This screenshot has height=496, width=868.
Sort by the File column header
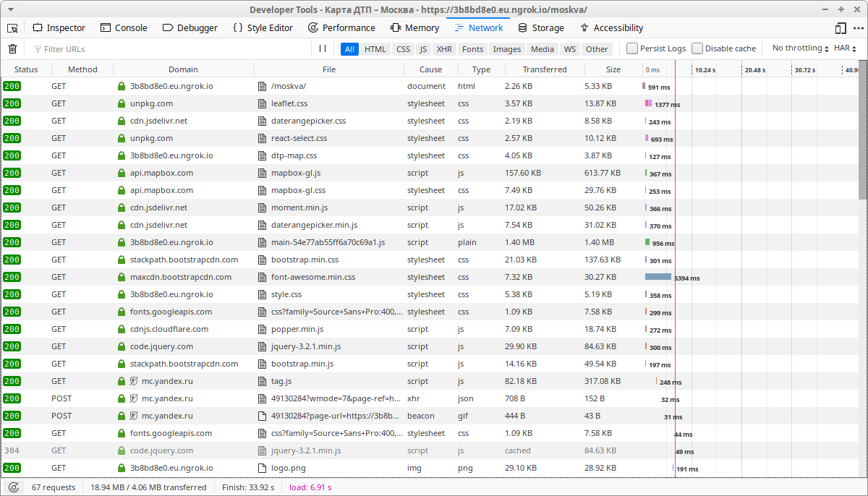point(329,69)
